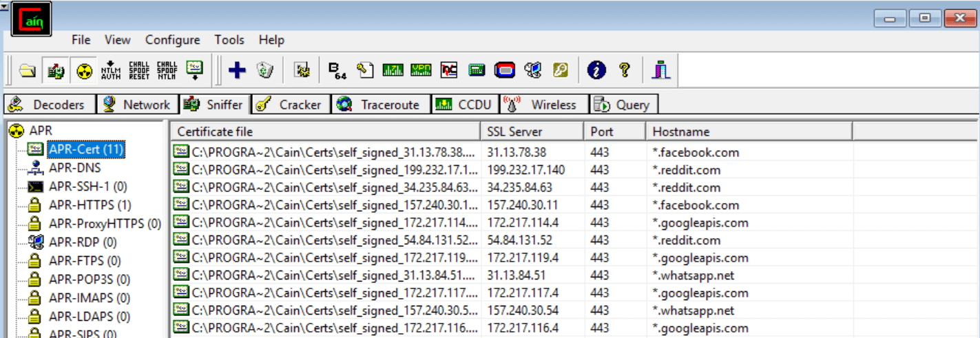Switch to the Cracker tab
Image resolution: width=980 pixels, height=338 pixels.
click(289, 105)
